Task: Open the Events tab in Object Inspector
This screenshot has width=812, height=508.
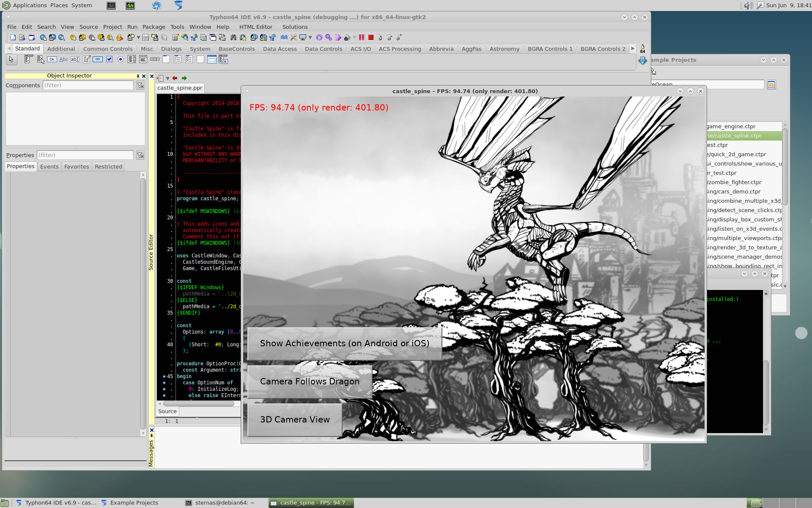Action: tap(49, 166)
